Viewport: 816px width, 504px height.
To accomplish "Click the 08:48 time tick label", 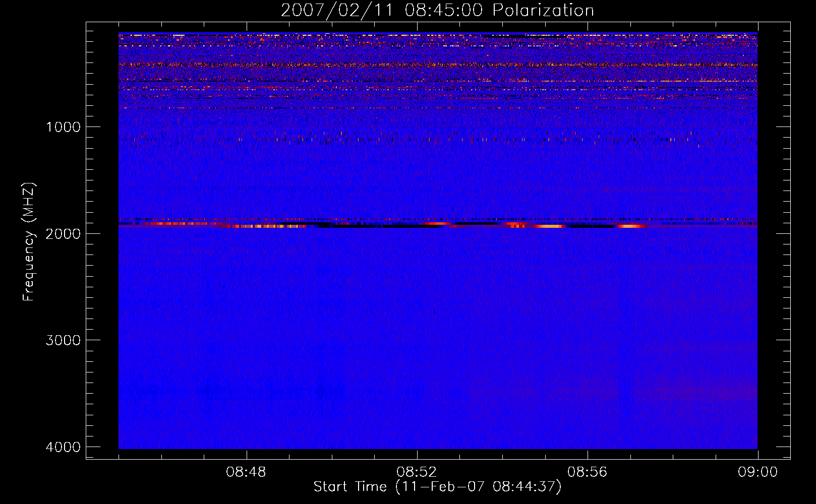I will (x=246, y=472).
